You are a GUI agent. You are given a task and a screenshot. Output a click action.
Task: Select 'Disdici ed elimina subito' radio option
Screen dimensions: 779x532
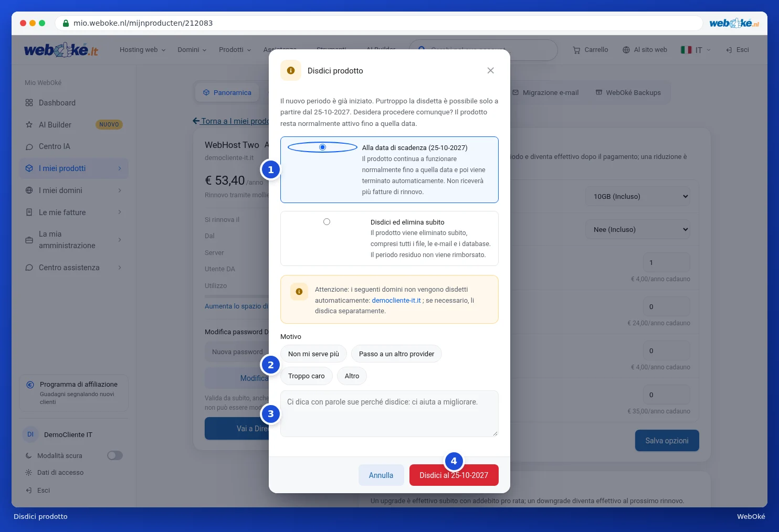point(327,222)
